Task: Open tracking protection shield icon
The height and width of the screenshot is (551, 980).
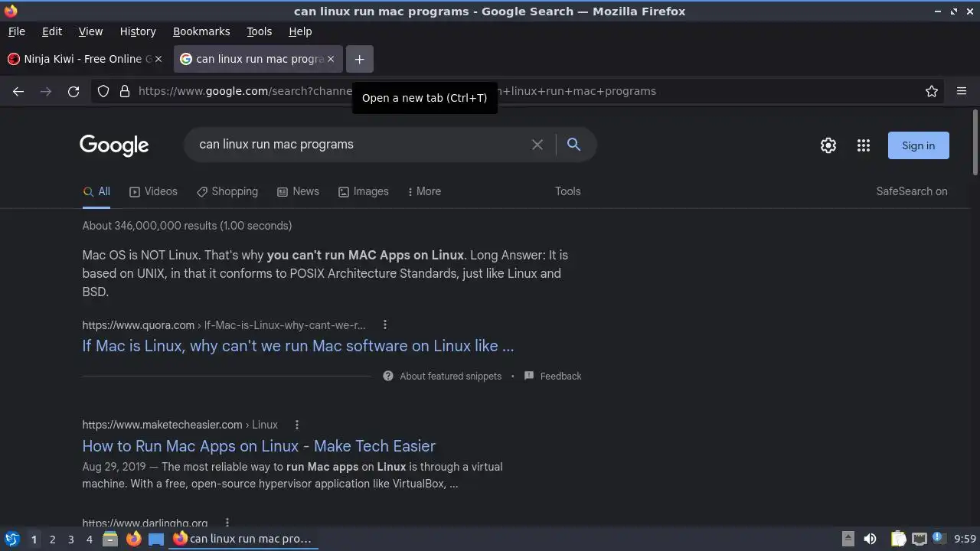Action: click(103, 91)
